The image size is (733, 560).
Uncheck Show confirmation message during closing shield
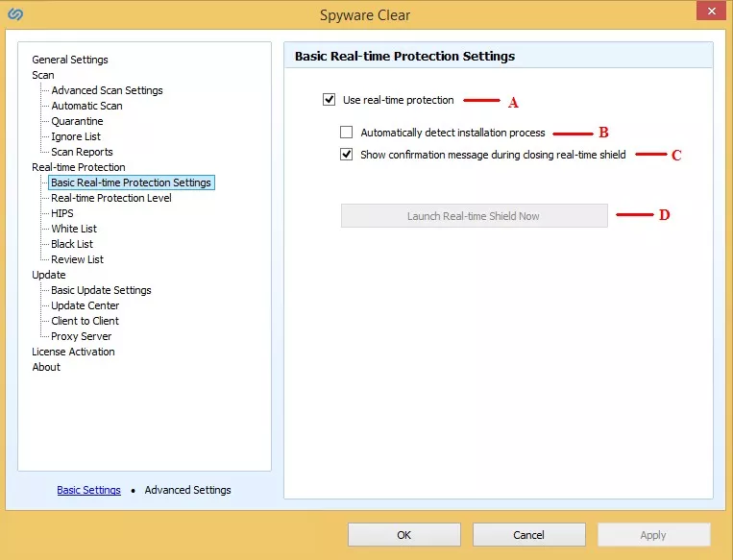coord(347,155)
